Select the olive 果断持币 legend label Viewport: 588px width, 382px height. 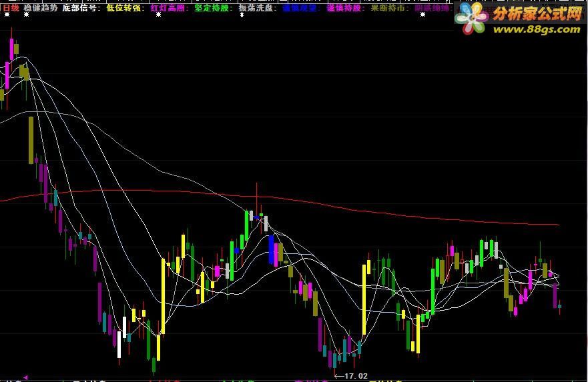click(x=390, y=8)
